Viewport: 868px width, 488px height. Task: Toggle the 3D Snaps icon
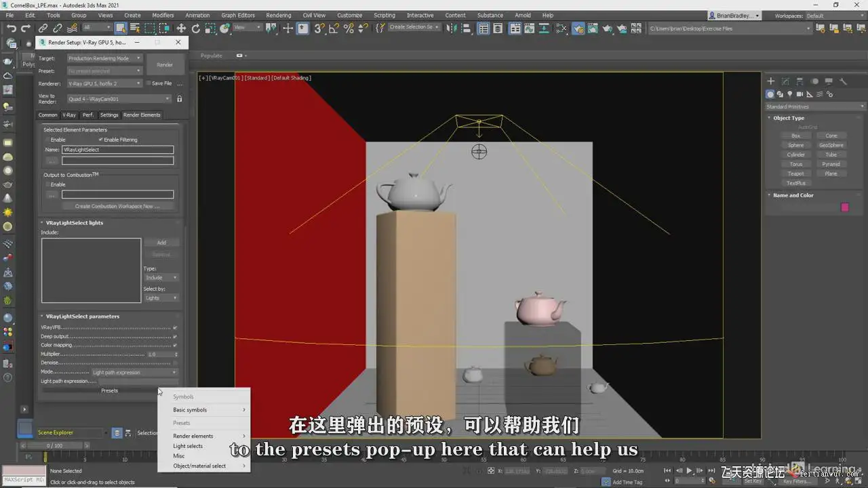(x=319, y=28)
